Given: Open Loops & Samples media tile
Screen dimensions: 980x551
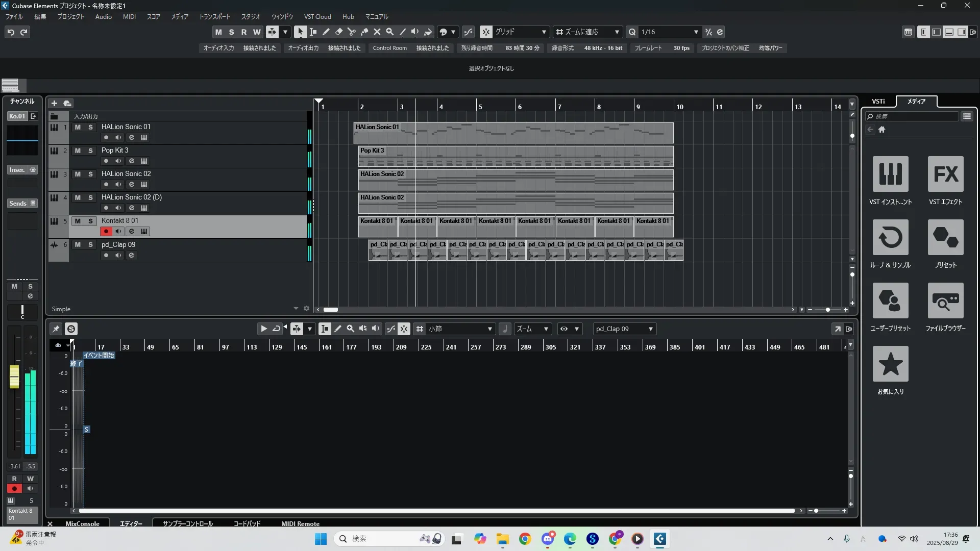Looking at the screenshot, I should (890, 237).
